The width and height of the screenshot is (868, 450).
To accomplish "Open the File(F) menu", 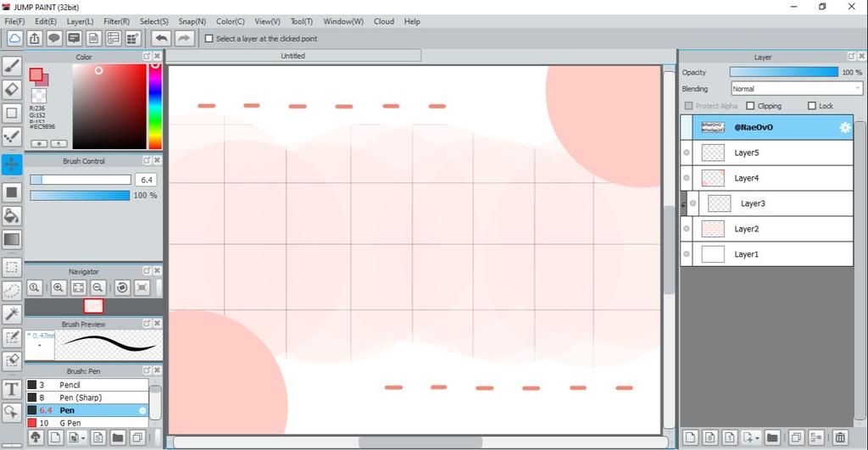I will [14, 21].
